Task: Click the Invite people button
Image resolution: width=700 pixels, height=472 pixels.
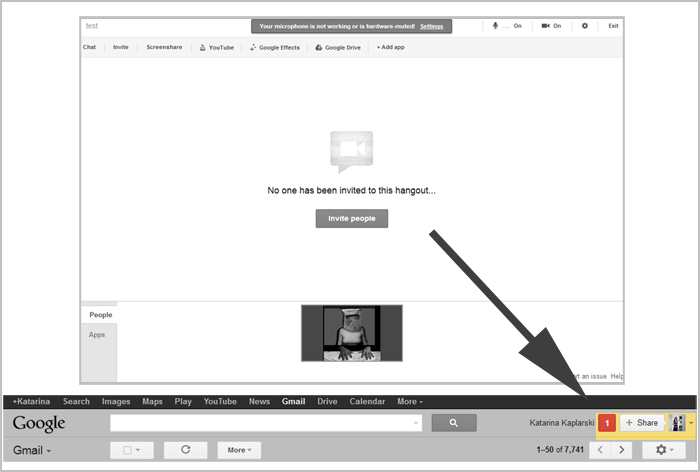Action: click(352, 218)
